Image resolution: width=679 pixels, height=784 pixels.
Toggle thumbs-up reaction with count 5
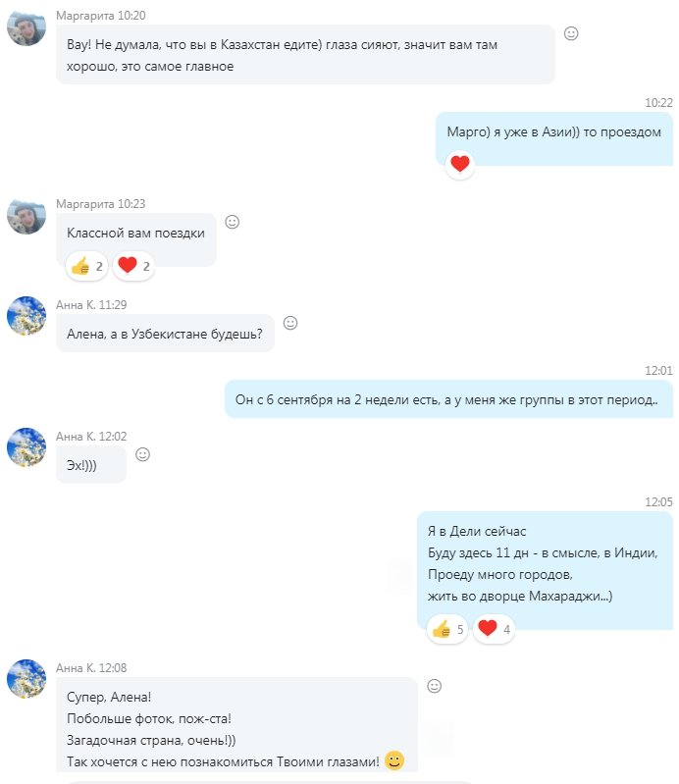447,629
